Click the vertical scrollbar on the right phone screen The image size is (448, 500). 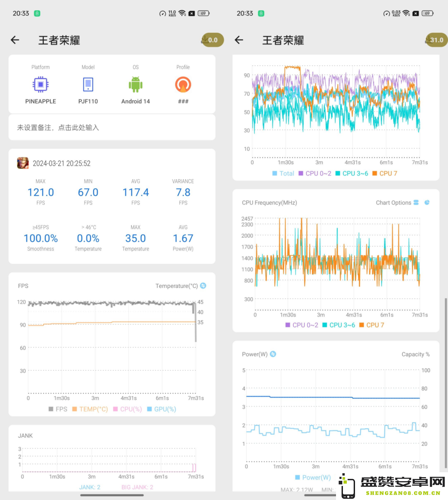click(x=446, y=383)
